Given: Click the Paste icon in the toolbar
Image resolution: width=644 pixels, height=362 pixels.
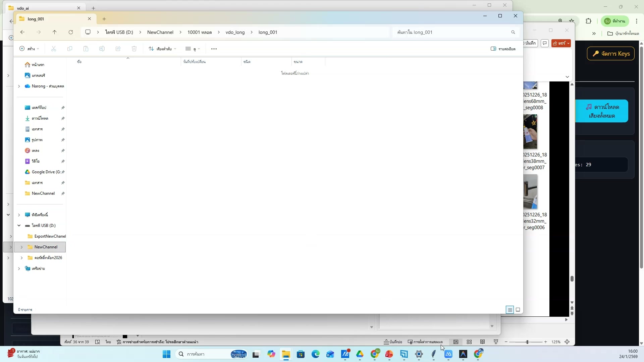Looking at the screenshot, I should coord(86,49).
